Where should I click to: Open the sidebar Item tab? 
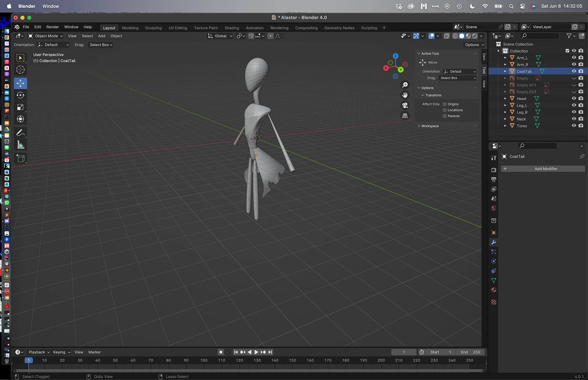point(484,56)
